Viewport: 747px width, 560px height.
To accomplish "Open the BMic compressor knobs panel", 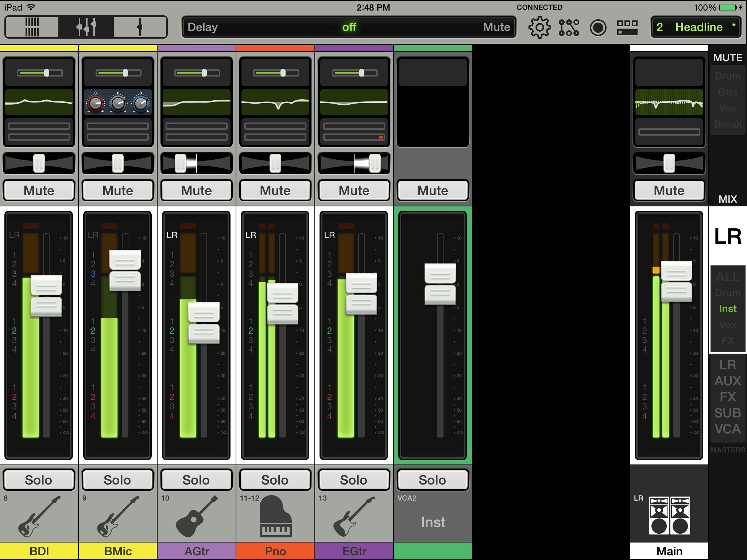I will point(118,103).
